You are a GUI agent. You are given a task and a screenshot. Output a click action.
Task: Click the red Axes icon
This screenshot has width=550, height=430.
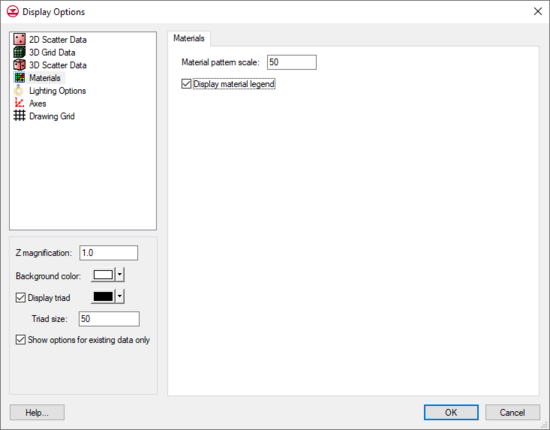pyautogui.click(x=19, y=103)
